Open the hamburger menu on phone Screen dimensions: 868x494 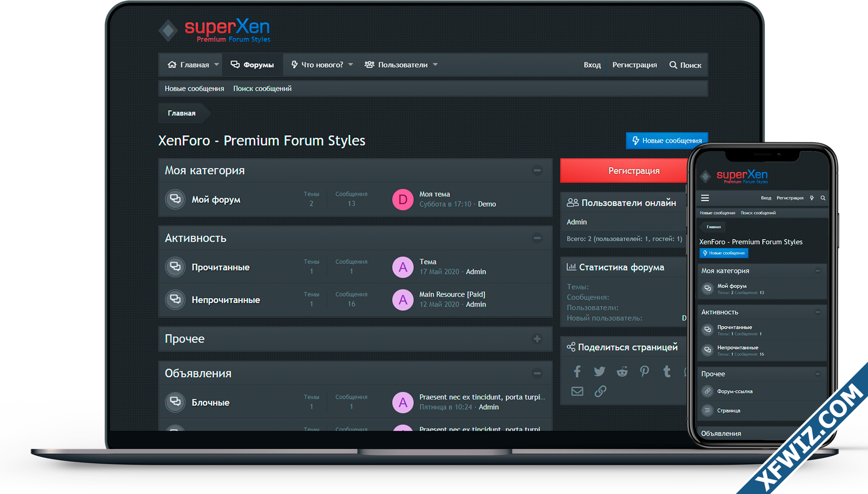tap(705, 198)
